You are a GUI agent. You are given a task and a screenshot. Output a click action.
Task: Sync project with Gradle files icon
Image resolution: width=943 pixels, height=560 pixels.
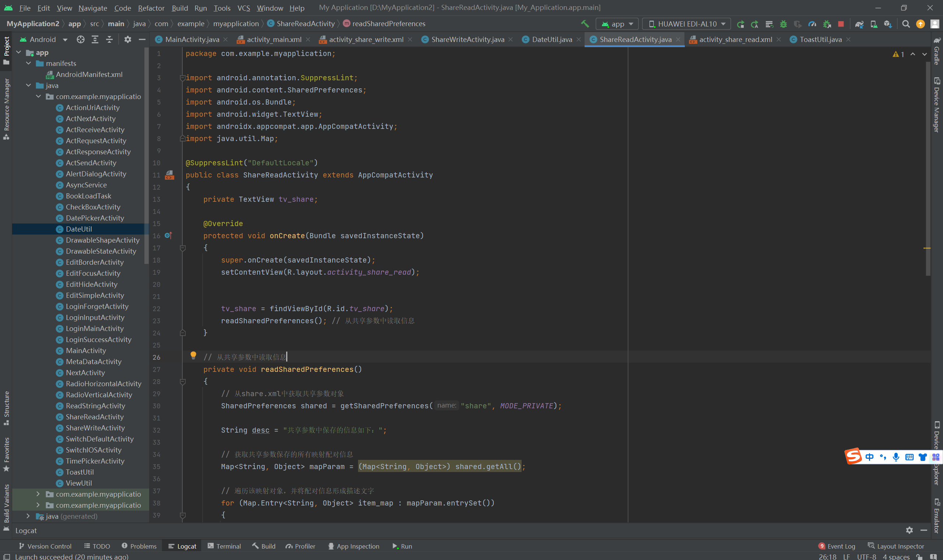[x=859, y=24]
